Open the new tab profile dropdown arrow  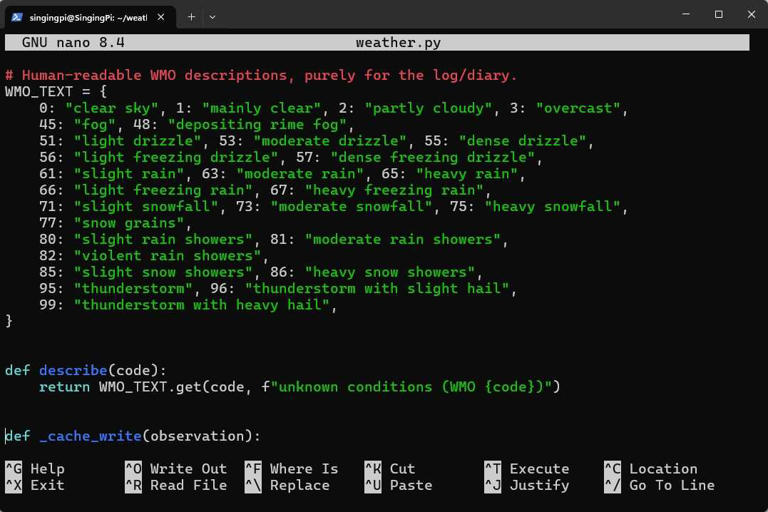(x=212, y=17)
